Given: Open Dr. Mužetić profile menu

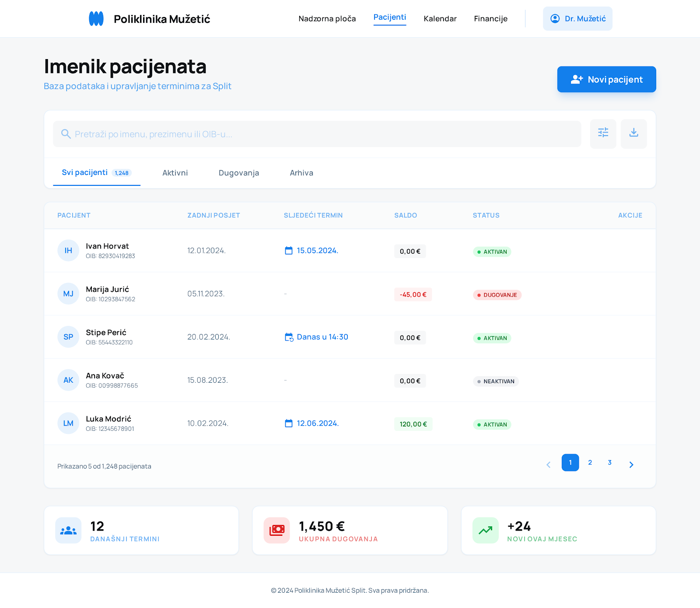Looking at the screenshot, I should tap(577, 19).
